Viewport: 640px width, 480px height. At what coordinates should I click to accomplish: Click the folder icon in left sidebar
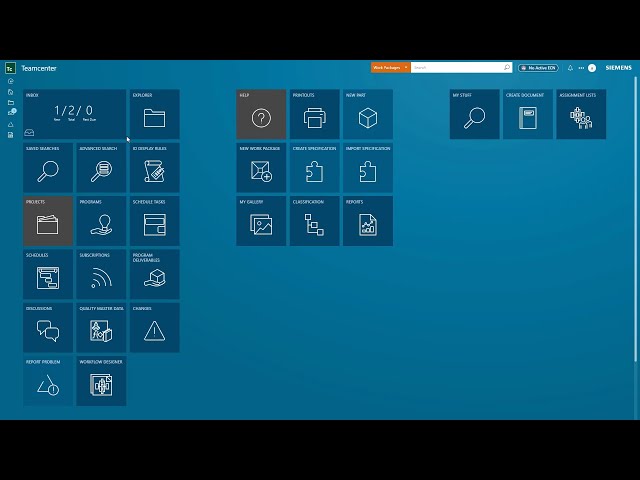click(x=11, y=102)
